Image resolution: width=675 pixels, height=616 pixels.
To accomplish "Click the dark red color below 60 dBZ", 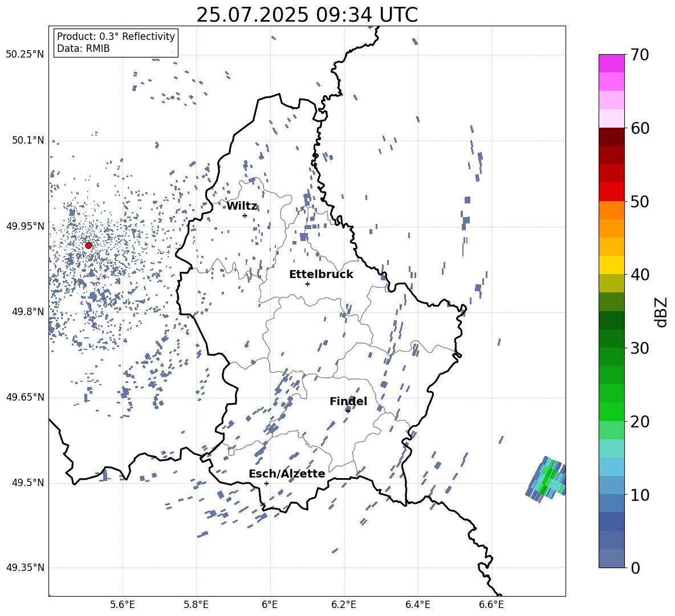I will coord(611,137).
